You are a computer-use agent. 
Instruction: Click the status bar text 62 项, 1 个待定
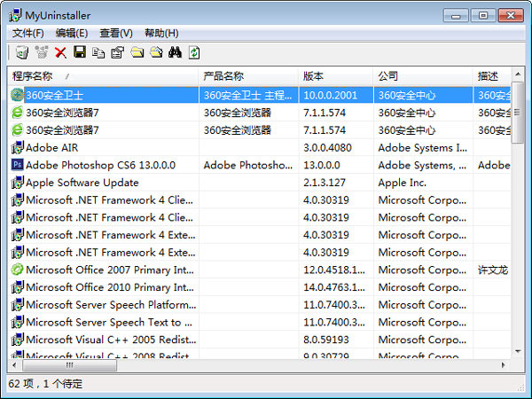tap(45, 384)
